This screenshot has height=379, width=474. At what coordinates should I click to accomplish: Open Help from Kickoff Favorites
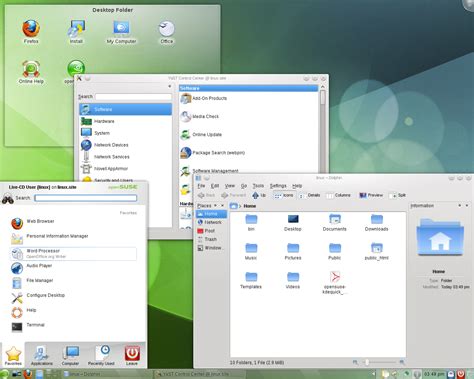(x=73, y=312)
